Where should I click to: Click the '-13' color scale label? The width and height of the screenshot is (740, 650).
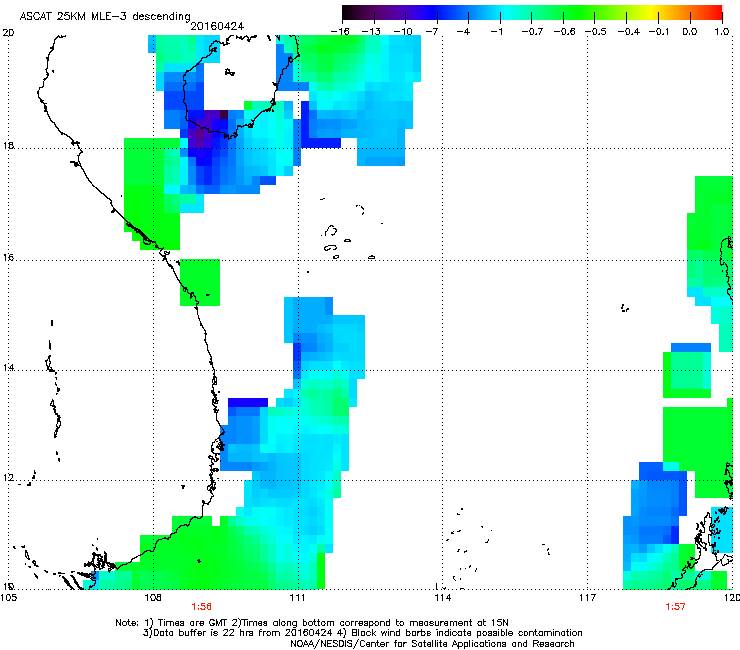(x=371, y=32)
